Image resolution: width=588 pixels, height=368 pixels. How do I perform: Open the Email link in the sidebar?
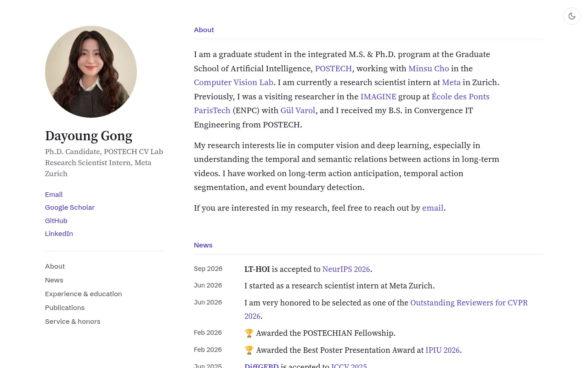(x=54, y=195)
